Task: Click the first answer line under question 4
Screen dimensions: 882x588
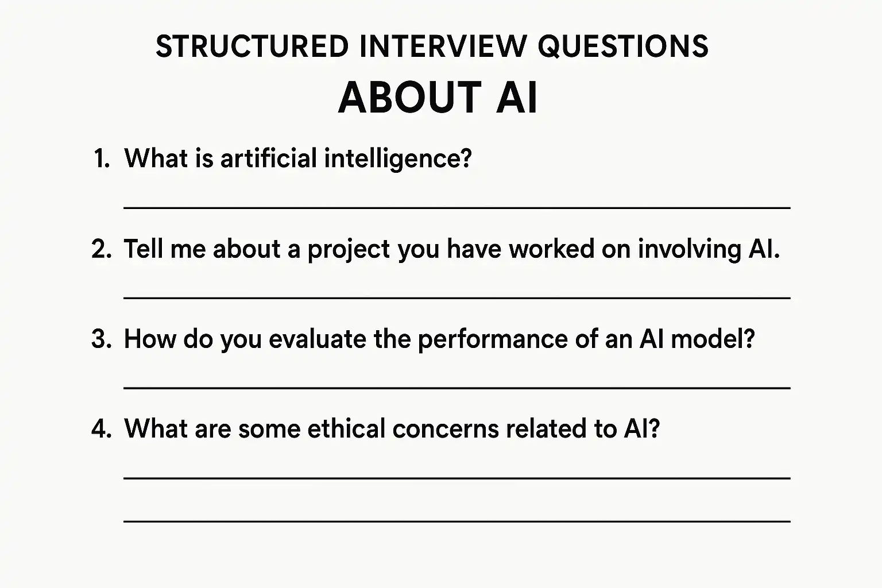Action: [457, 477]
